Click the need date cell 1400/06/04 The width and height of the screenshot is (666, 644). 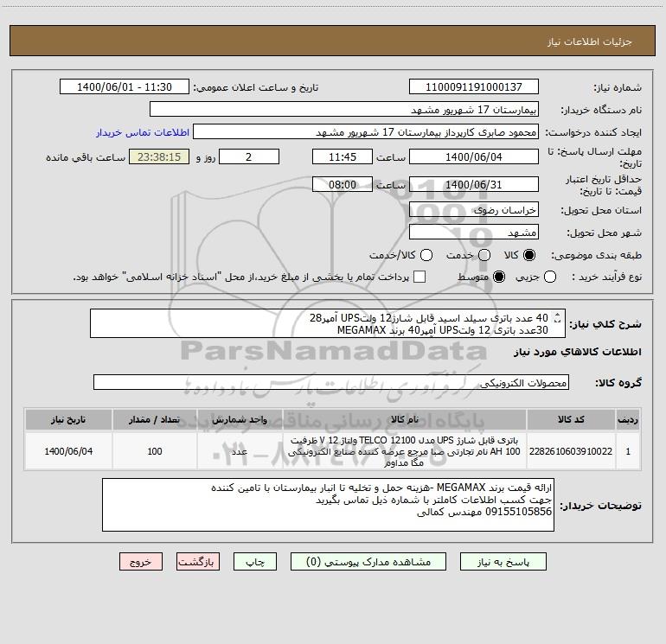68,451
